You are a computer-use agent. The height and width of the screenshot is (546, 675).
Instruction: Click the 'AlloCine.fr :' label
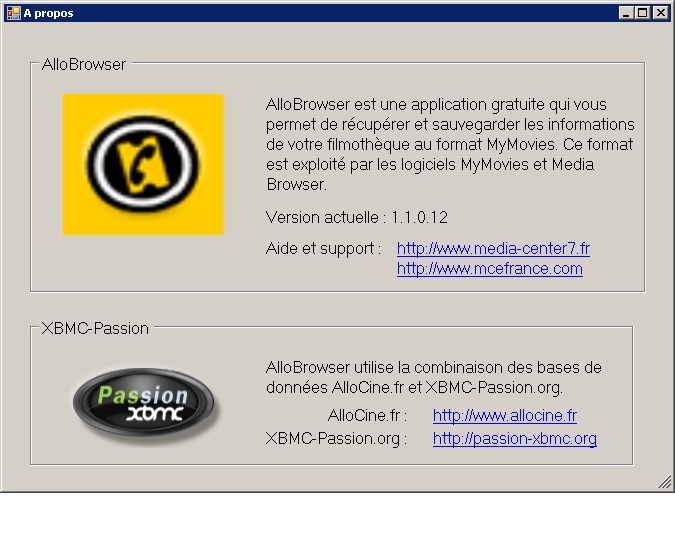pos(367,416)
